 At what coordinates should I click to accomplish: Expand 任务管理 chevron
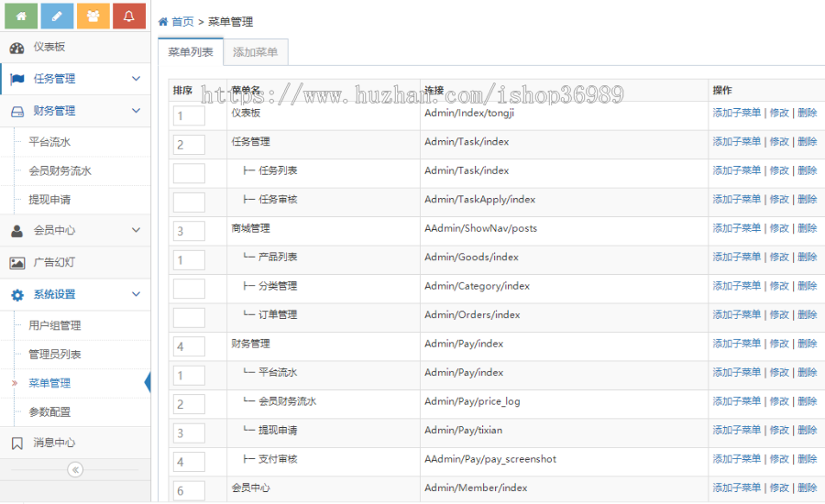pos(136,79)
